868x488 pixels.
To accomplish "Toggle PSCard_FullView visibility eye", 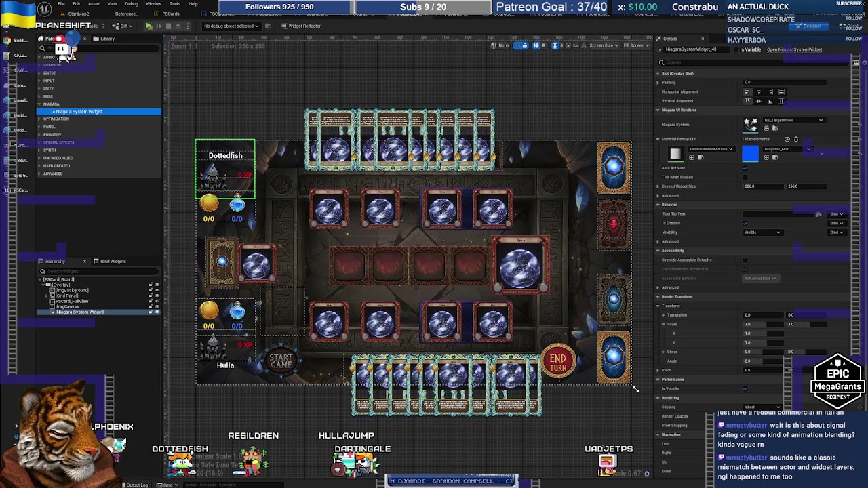I will click(157, 301).
